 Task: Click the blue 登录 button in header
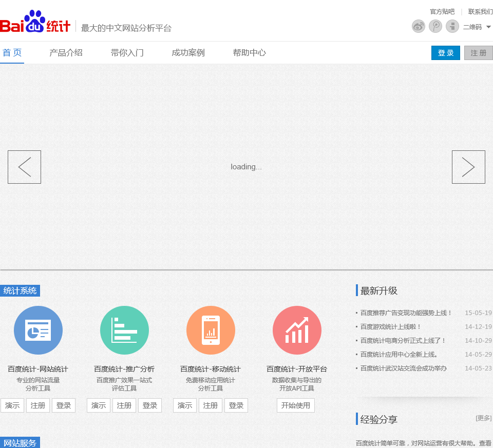446,53
